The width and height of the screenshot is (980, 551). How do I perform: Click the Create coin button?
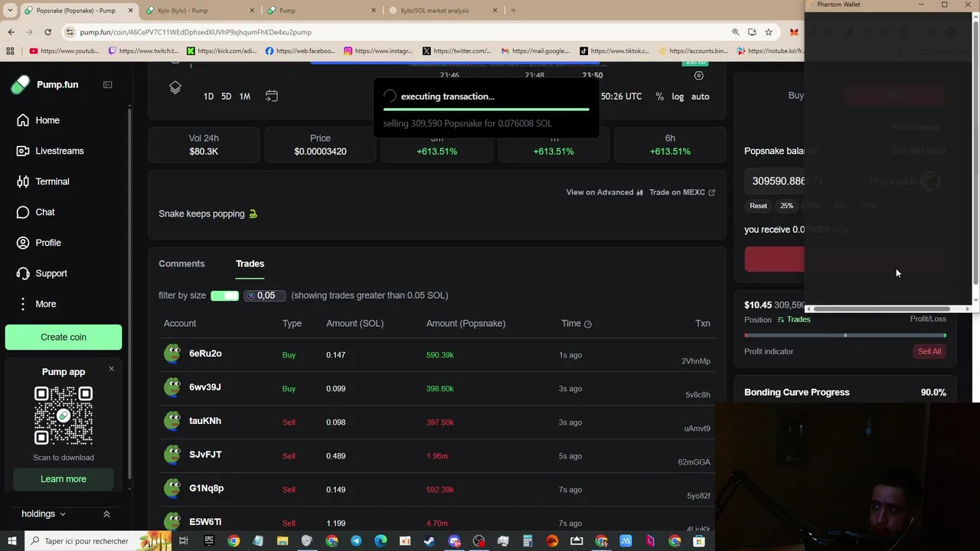point(64,337)
